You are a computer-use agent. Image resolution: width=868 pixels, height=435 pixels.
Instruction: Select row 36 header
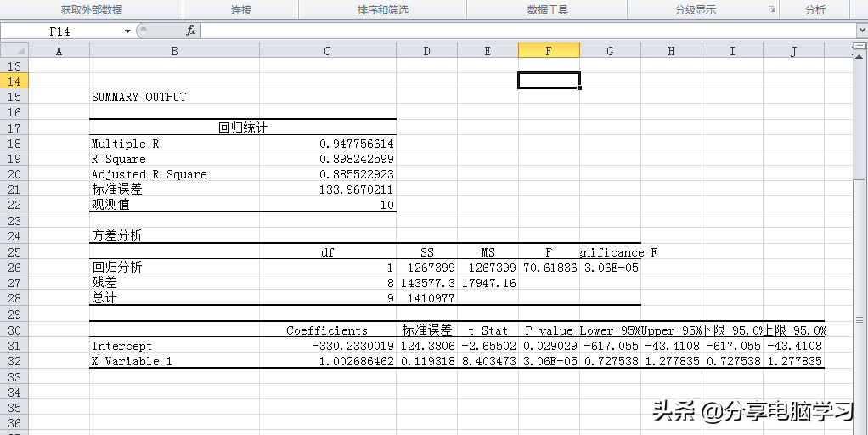pyautogui.click(x=14, y=423)
